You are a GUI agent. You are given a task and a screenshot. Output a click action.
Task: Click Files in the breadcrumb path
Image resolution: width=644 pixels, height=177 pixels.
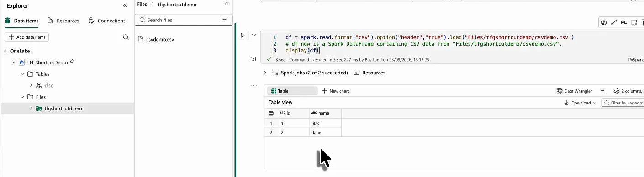[x=142, y=4]
